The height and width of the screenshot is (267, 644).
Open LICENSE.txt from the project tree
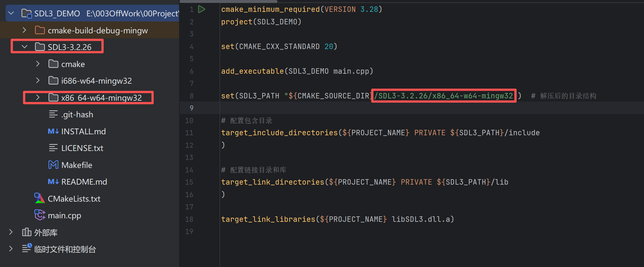click(x=82, y=148)
